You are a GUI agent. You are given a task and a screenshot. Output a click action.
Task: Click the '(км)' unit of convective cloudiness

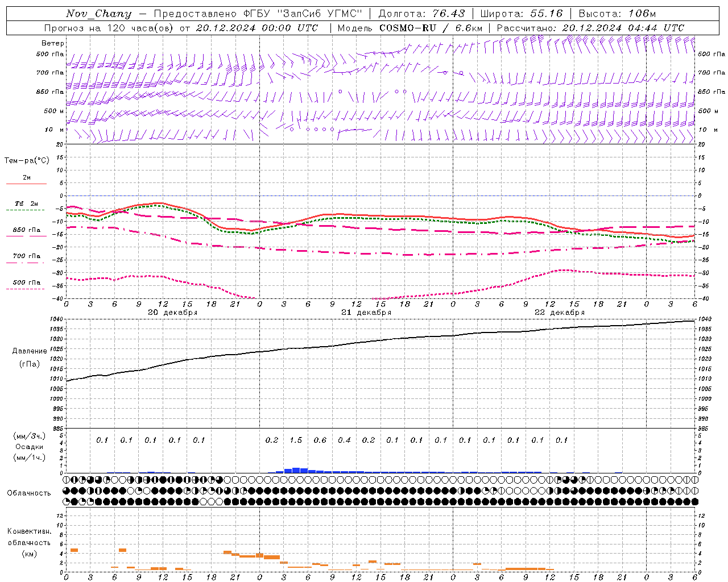(29, 554)
